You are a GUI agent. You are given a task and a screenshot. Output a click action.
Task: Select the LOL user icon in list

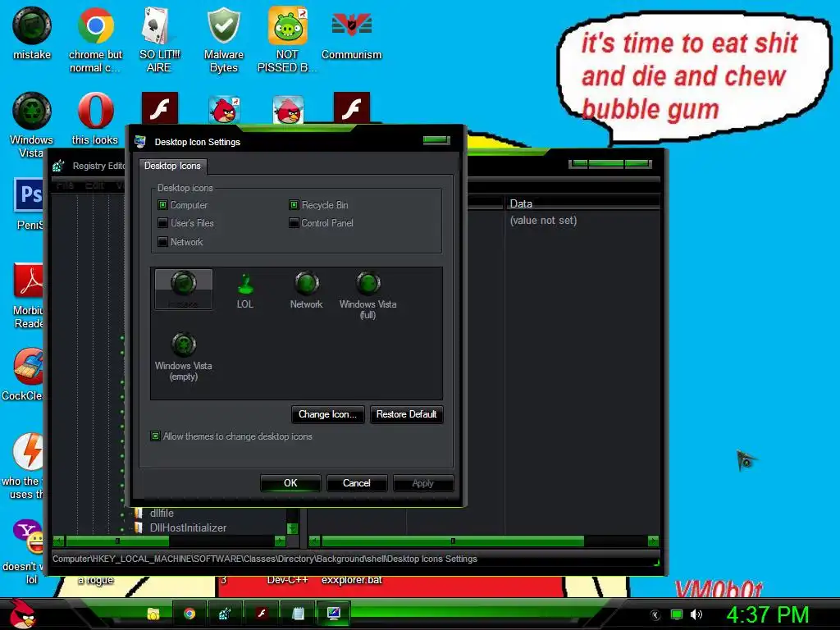pos(244,290)
